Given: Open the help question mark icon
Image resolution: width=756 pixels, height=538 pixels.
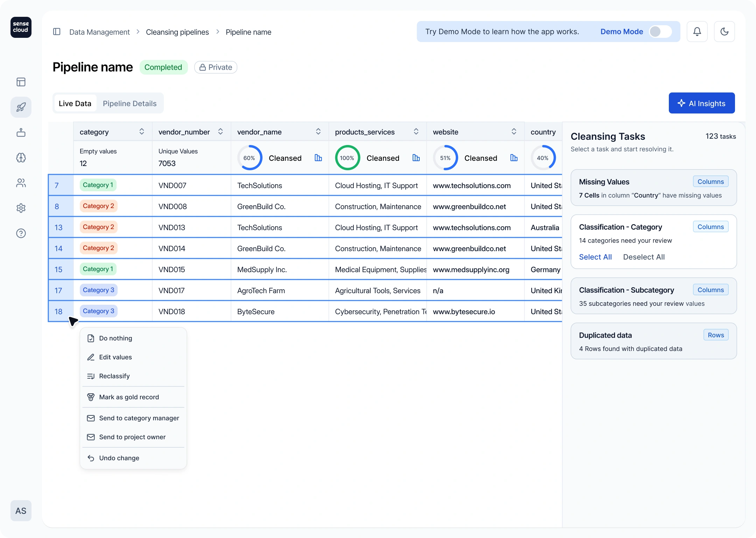Looking at the screenshot, I should [x=21, y=233].
